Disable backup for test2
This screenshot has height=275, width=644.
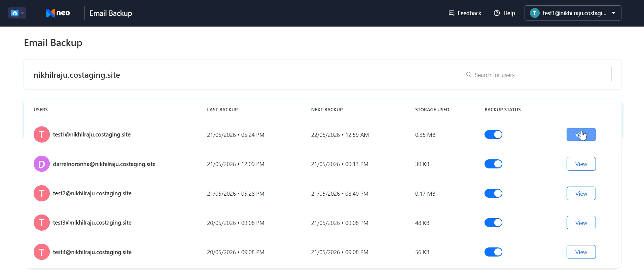[x=493, y=193]
